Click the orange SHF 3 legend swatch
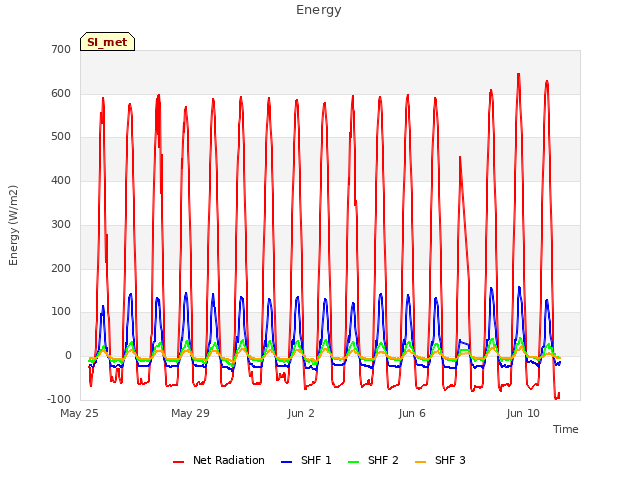This screenshot has height=480, width=640. pyautogui.click(x=420, y=462)
